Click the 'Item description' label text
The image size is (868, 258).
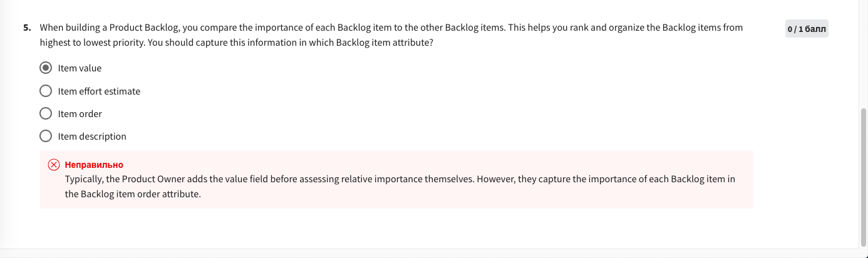point(92,136)
